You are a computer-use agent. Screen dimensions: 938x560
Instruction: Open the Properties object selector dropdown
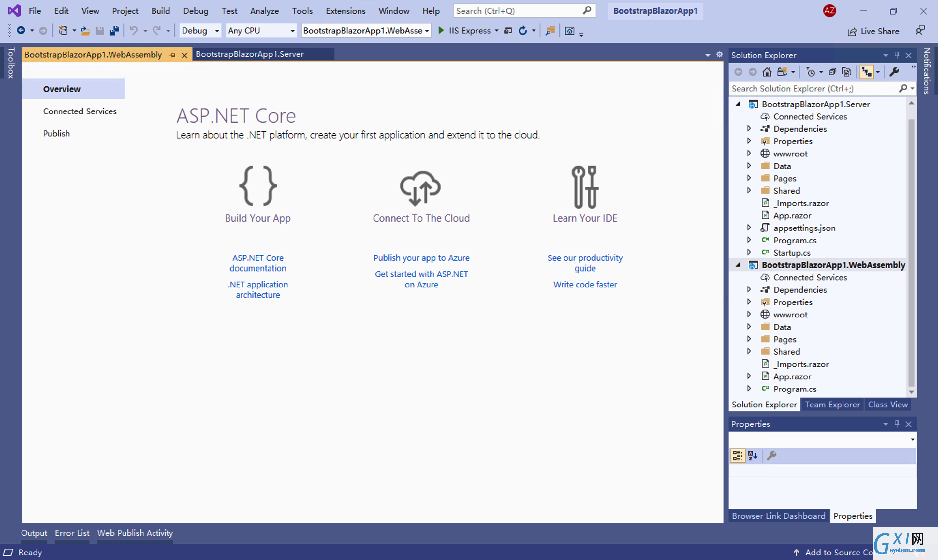point(912,440)
